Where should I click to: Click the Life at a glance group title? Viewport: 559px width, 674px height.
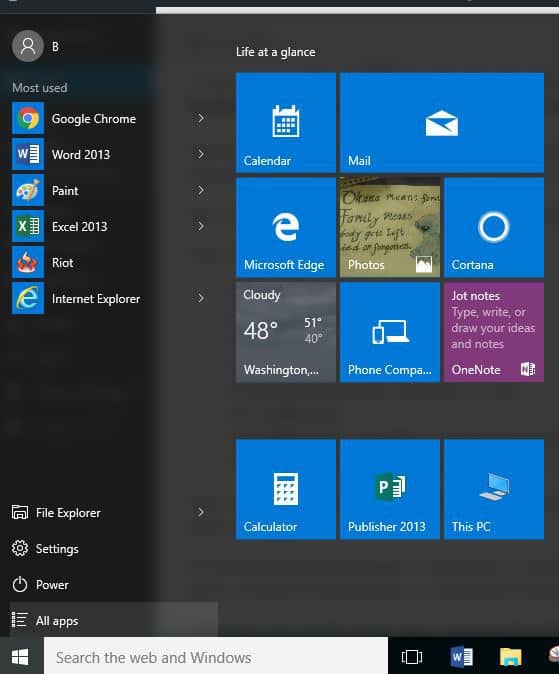click(276, 52)
